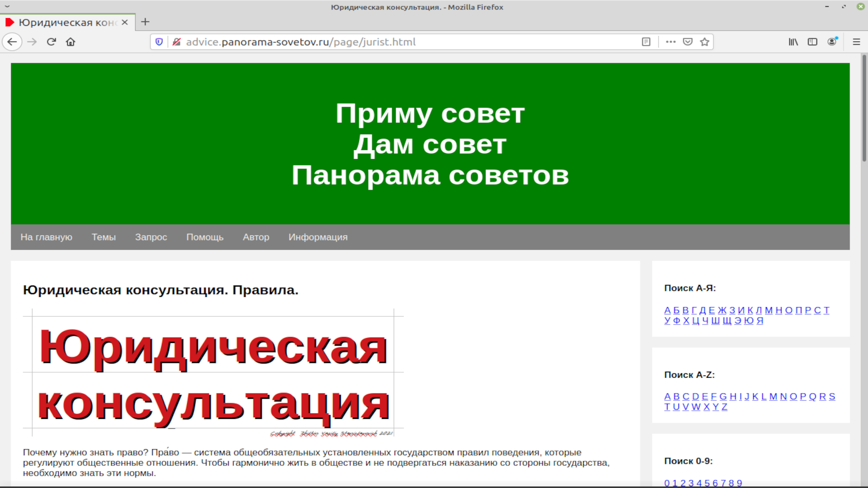
Task: Save the page to Pocket
Action: click(x=688, y=42)
